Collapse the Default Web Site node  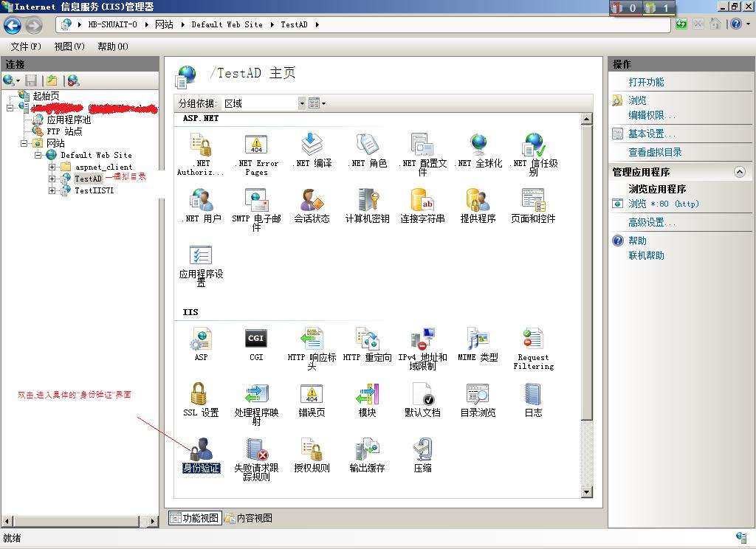[x=38, y=155]
